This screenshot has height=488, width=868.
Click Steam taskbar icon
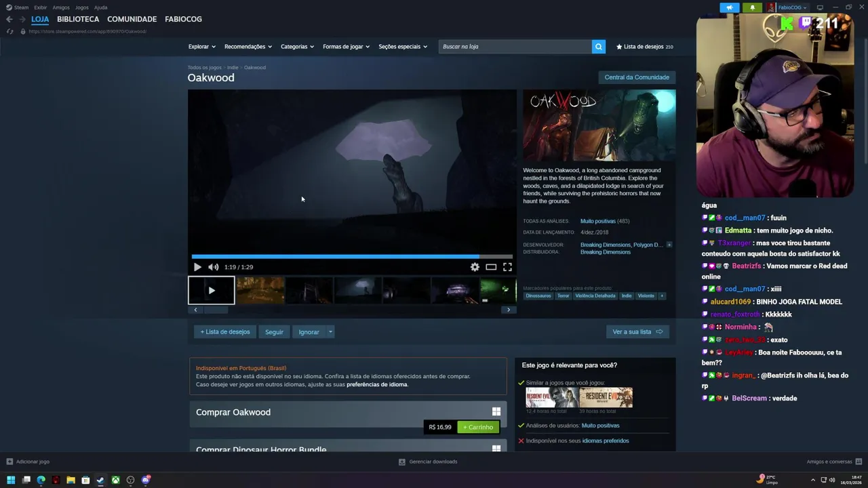click(100, 480)
